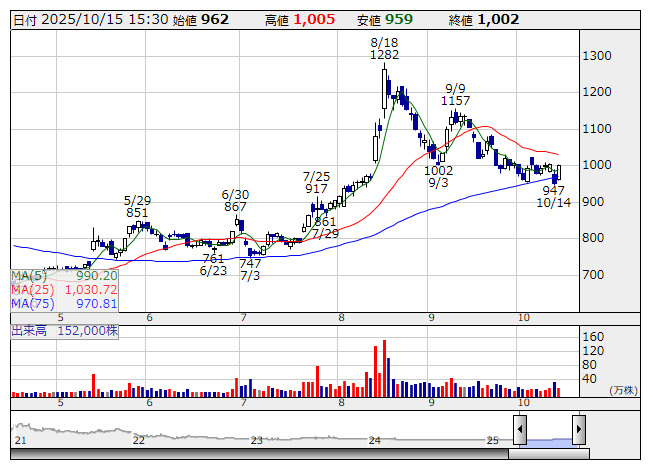The width and height of the screenshot is (653, 470).
Task: Click the 安値 959 low price
Action: pyautogui.click(x=384, y=20)
